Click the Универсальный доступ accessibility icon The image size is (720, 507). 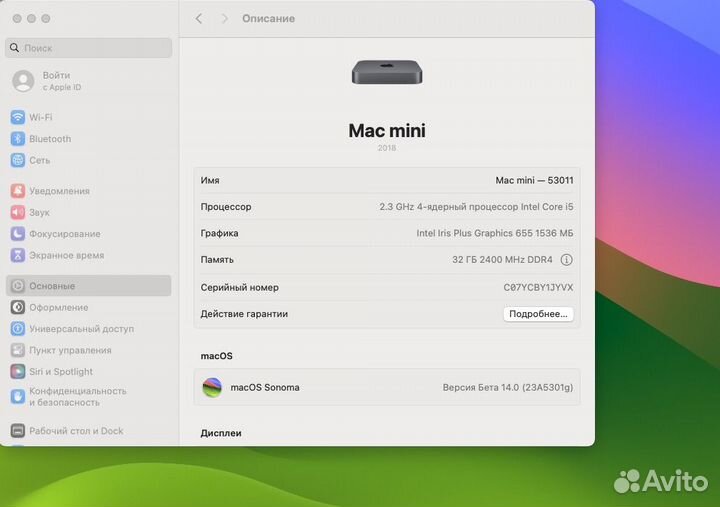[x=17, y=328]
